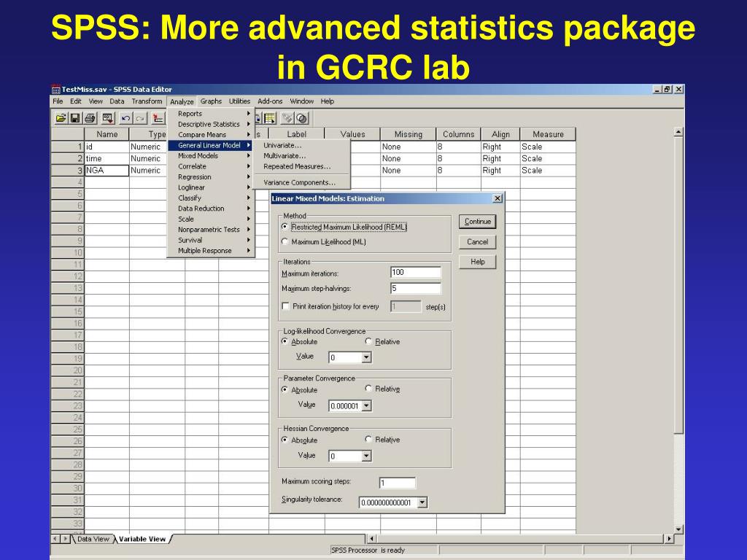Click the Use Sets circles icon
Screen dimensions: 747x560
click(301, 117)
